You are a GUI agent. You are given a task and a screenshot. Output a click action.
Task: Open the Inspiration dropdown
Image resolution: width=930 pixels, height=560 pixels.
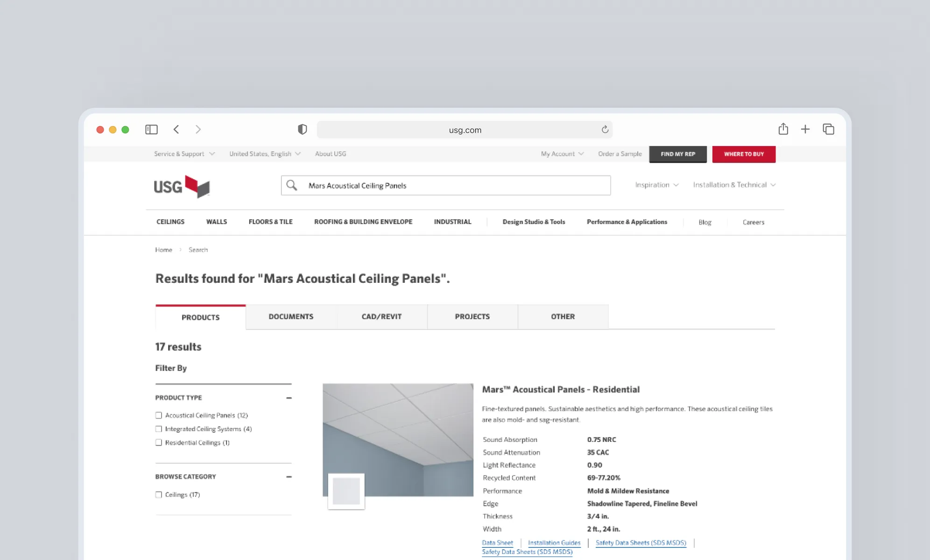[656, 185]
